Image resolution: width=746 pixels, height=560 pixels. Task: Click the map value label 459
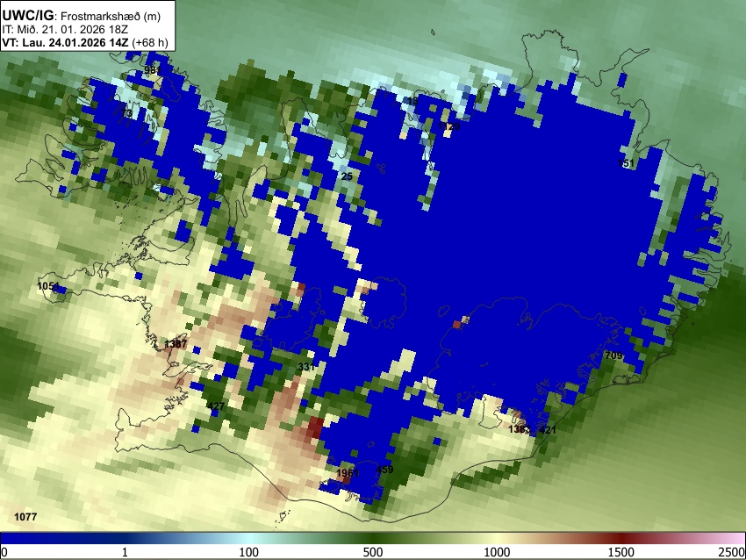click(x=384, y=469)
